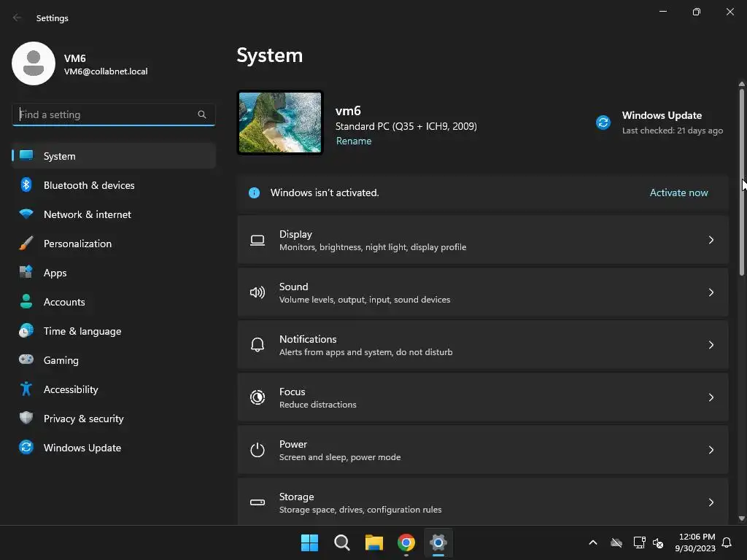Screen dimensions: 747x560
Task: Open Windows Update Last checked text
Action: pyautogui.click(x=672, y=131)
